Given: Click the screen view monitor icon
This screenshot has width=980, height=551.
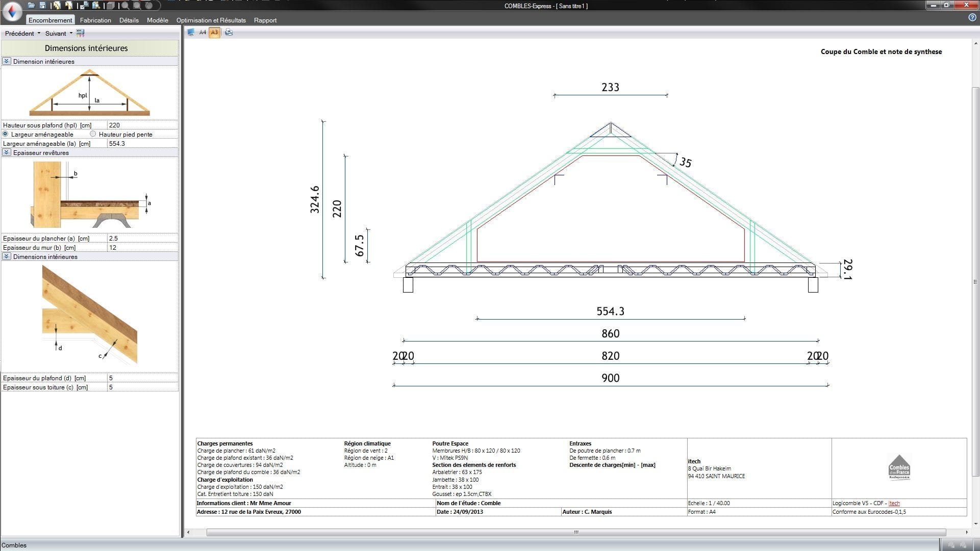Looking at the screenshot, I should (191, 32).
